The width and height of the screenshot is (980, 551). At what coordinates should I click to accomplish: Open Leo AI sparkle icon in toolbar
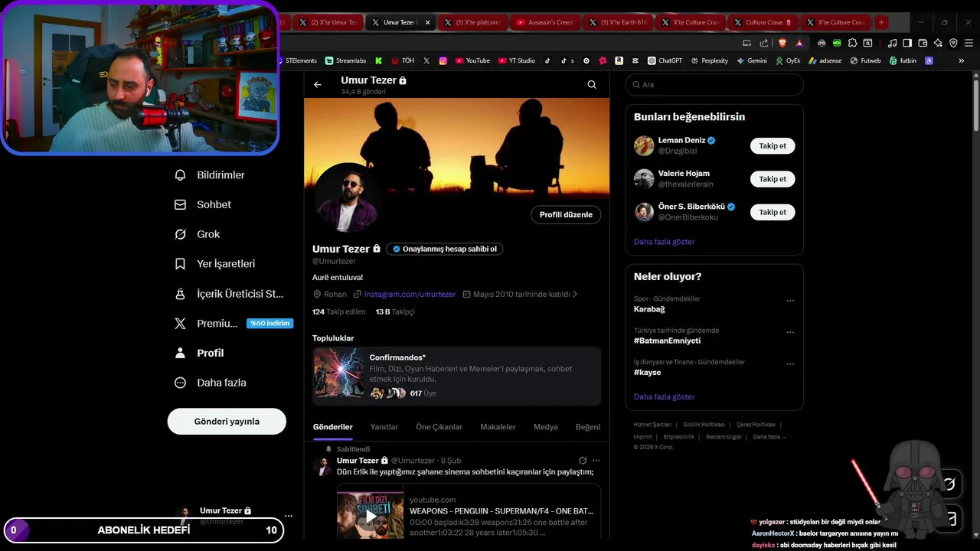[938, 43]
